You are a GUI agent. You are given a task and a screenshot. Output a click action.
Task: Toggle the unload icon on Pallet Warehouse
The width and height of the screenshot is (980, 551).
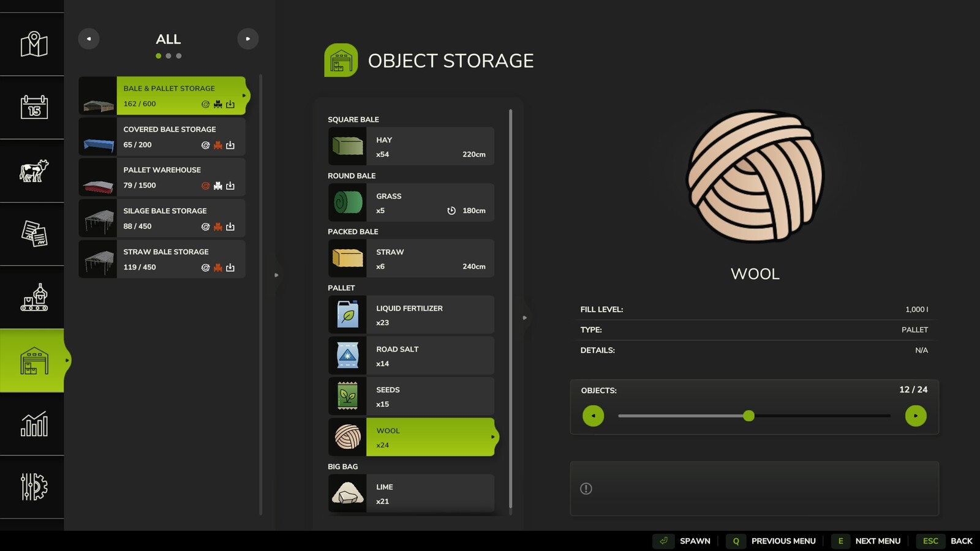click(230, 186)
